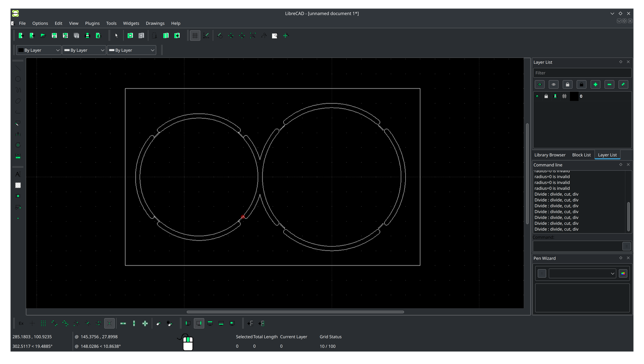Click the Open file icon in toolbar
The height and width of the screenshot is (364, 644).
[x=43, y=36]
